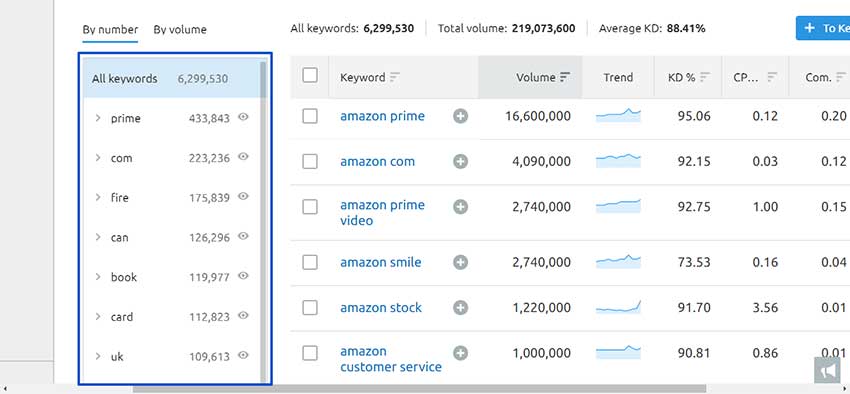Viewport: 850px width, 394px height.
Task: Add amazon prime keyword via plus icon
Action: coord(460,116)
